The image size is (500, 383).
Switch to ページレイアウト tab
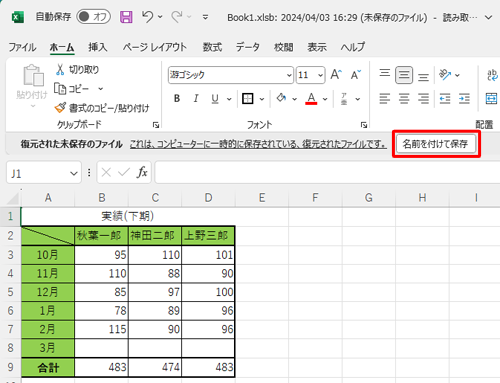tap(154, 47)
